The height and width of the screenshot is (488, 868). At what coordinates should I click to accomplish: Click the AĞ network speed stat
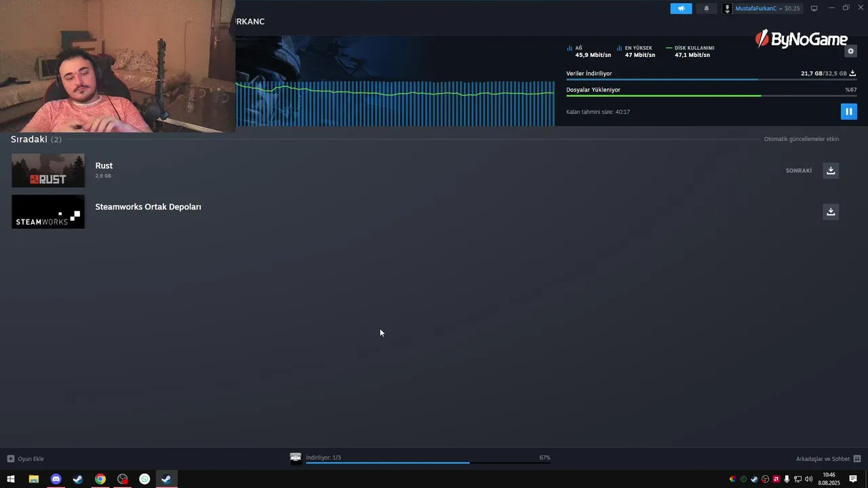coord(589,52)
